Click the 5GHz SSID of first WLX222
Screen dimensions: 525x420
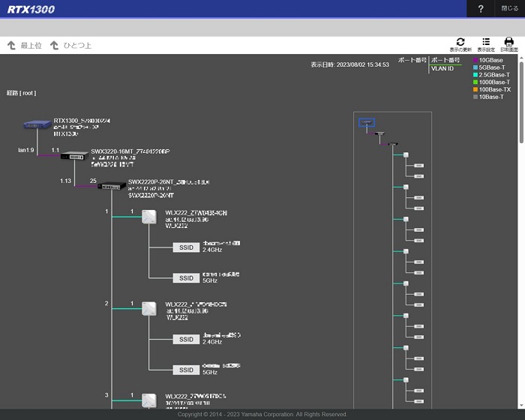(x=186, y=278)
